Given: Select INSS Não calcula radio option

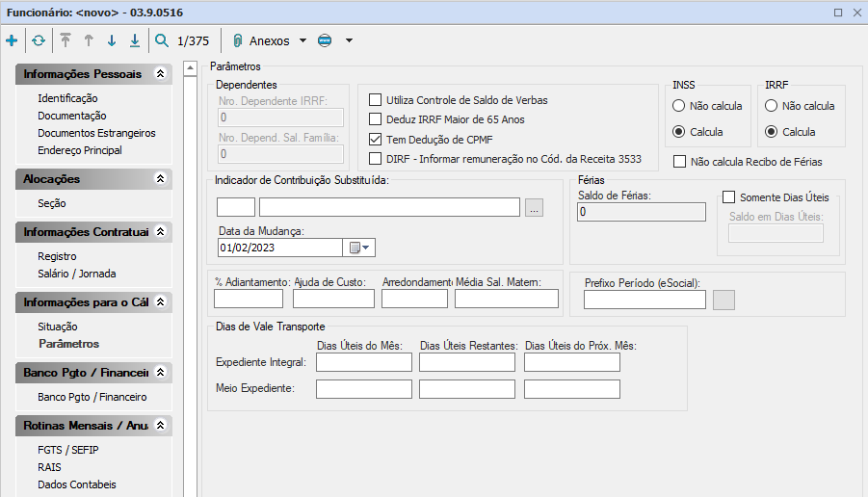Looking at the screenshot, I should tap(679, 106).
